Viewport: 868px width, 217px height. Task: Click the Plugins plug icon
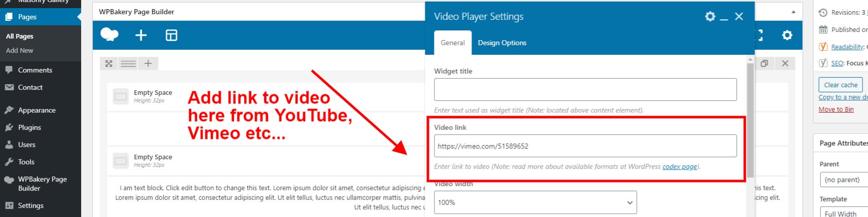tap(9, 127)
